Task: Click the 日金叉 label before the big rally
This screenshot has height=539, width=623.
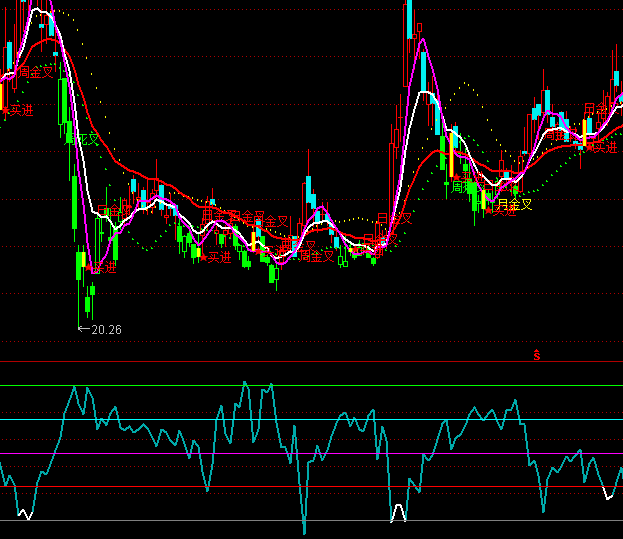Action: click(394, 218)
